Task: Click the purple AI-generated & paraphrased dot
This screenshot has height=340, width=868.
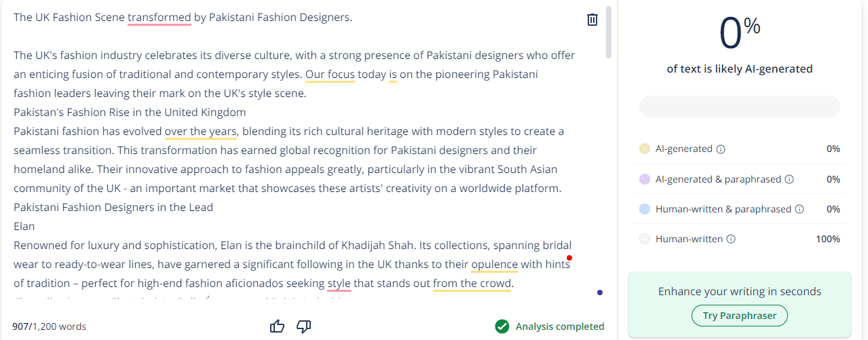Action: click(645, 179)
